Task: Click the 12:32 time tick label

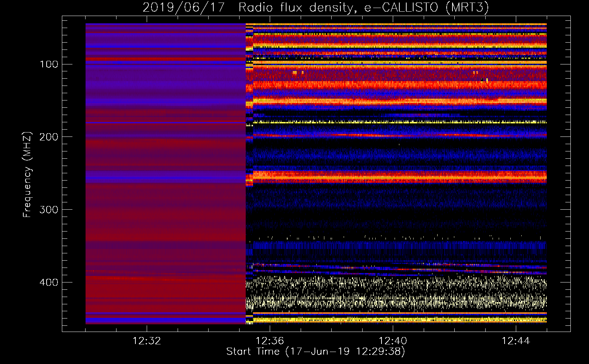Action: click(x=147, y=341)
